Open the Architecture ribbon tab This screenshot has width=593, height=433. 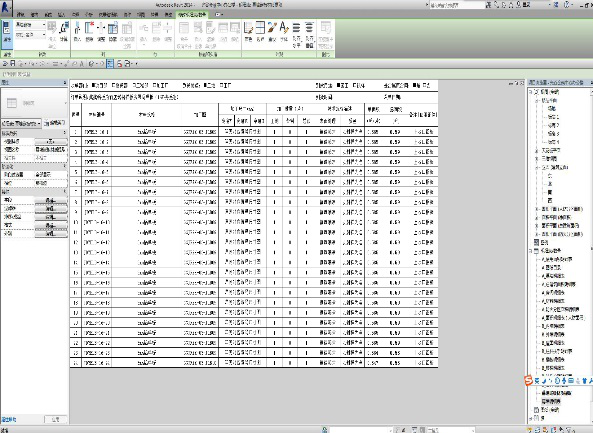tap(20, 15)
